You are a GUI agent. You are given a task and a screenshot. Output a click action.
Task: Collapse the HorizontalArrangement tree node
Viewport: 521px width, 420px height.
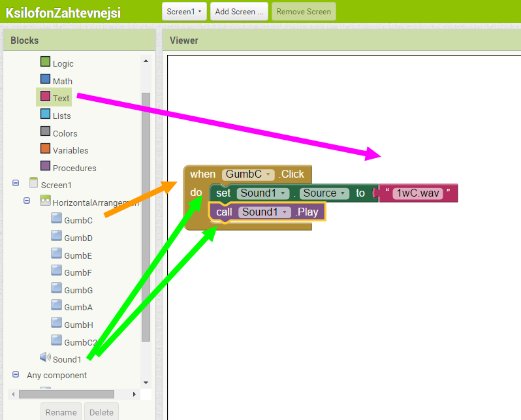click(27, 201)
